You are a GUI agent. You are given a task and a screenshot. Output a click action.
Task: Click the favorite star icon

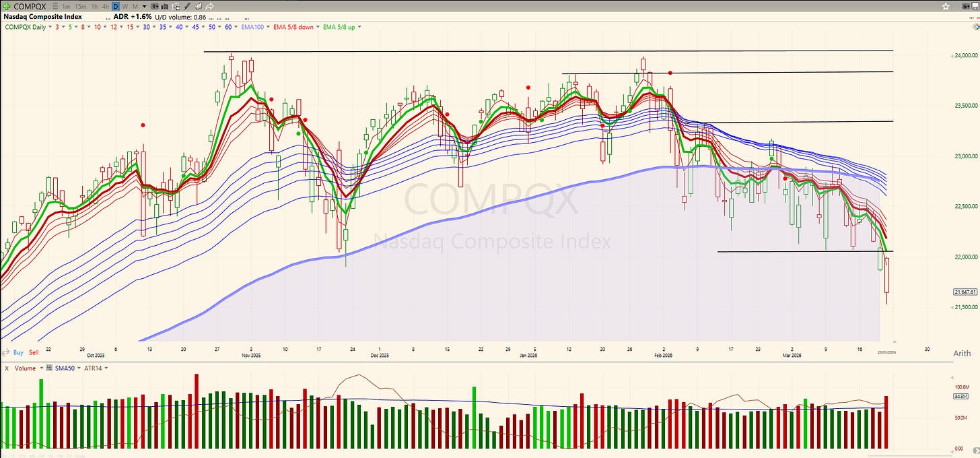[946, 6]
